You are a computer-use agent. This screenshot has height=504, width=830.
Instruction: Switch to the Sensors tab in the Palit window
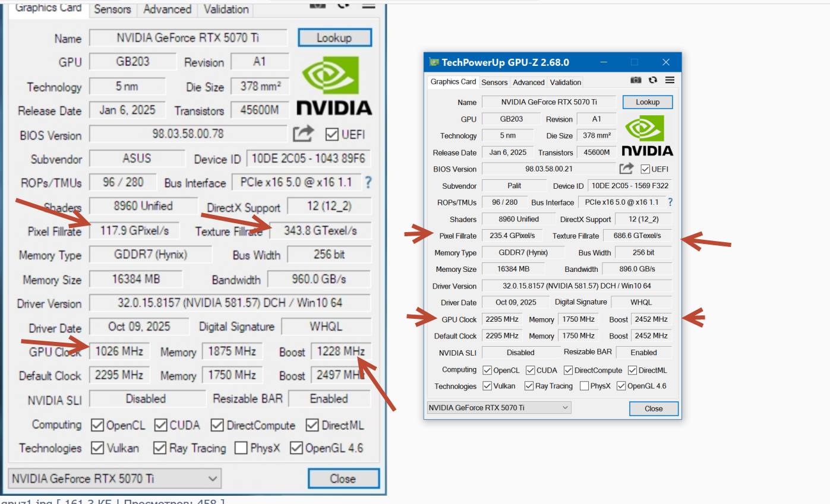[x=494, y=83]
